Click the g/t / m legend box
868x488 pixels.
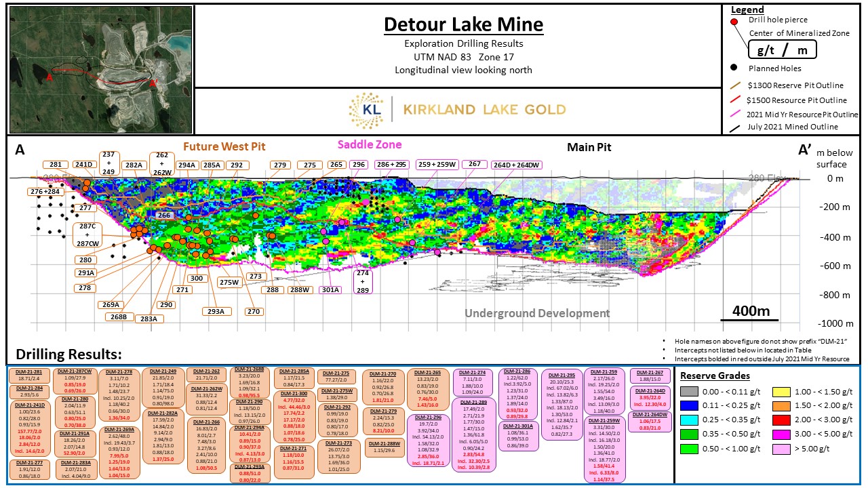click(x=782, y=49)
